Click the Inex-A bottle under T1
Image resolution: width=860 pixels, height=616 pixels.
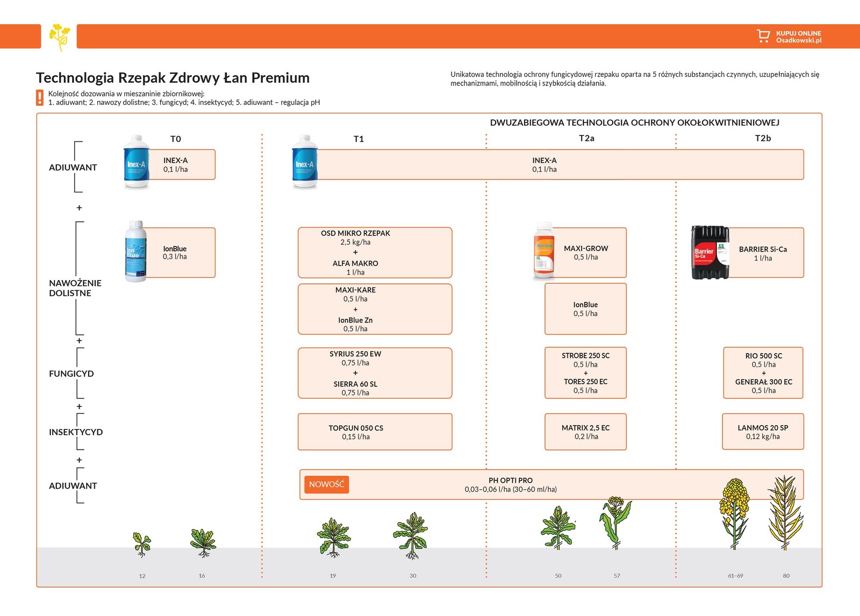point(305,162)
